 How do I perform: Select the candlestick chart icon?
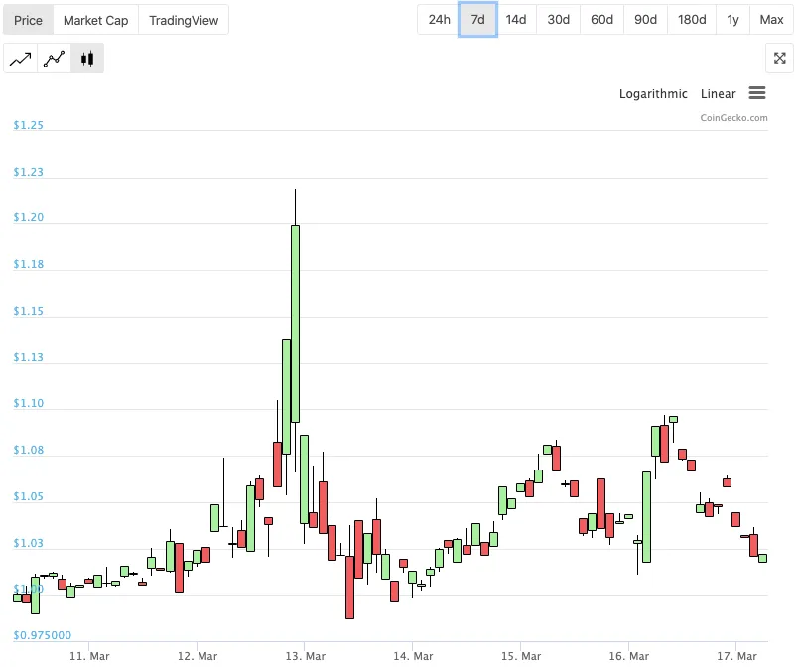tap(87, 59)
